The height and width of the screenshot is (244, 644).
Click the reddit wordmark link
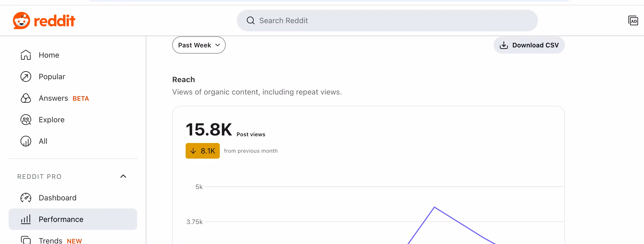[x=55, y=21]
